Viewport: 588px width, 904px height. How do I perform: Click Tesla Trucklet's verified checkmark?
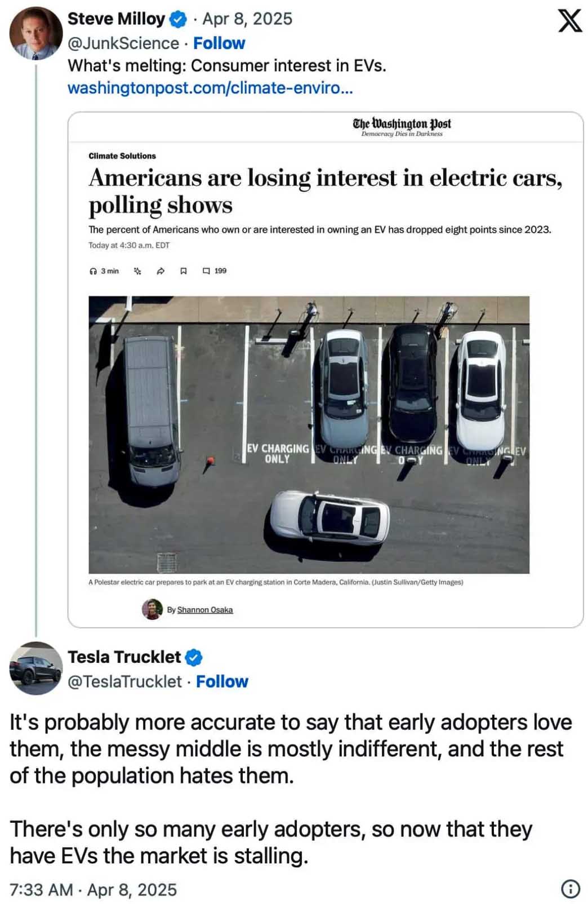pos(194,657)
